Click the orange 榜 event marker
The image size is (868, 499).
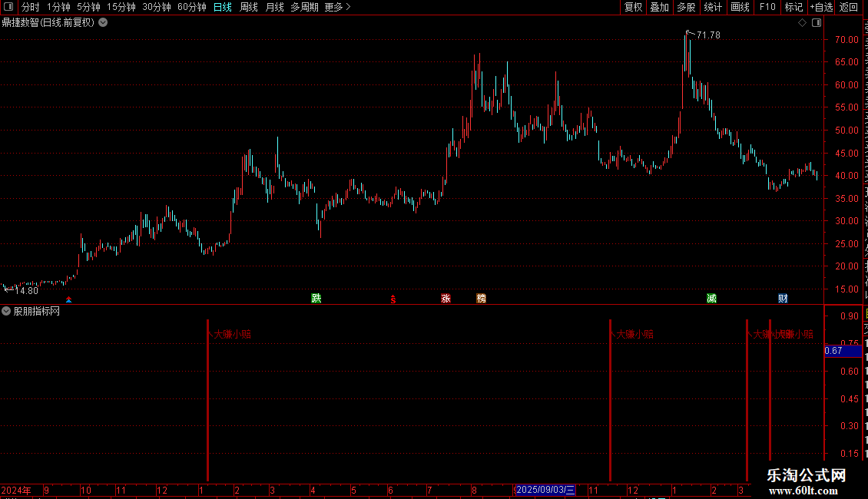coord(481,299)
